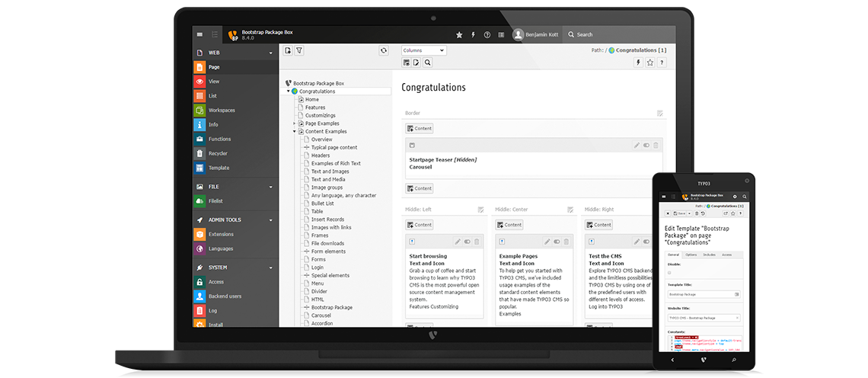Switch to the Options tab on phone
This screenshot has height=378, width=868.
(691, 255)
